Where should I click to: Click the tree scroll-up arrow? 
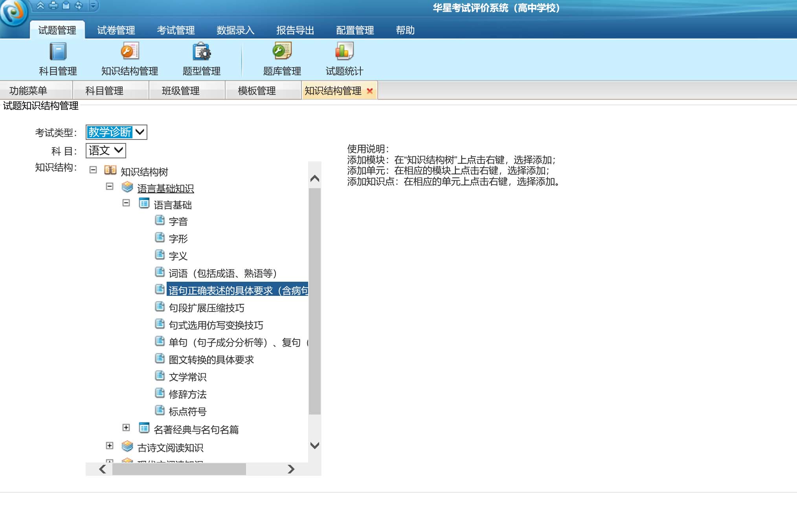[x=314, y=178]
